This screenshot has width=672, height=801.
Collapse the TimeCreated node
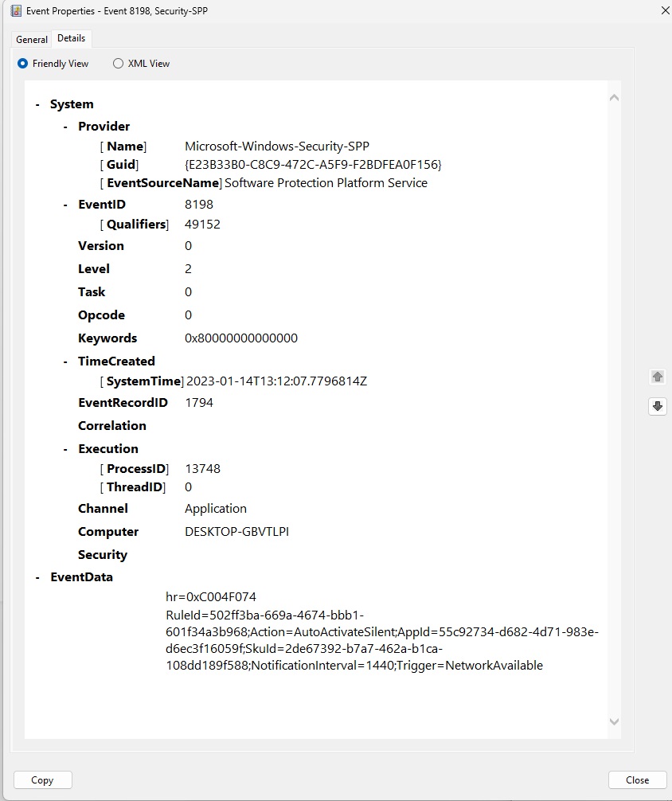66,361
